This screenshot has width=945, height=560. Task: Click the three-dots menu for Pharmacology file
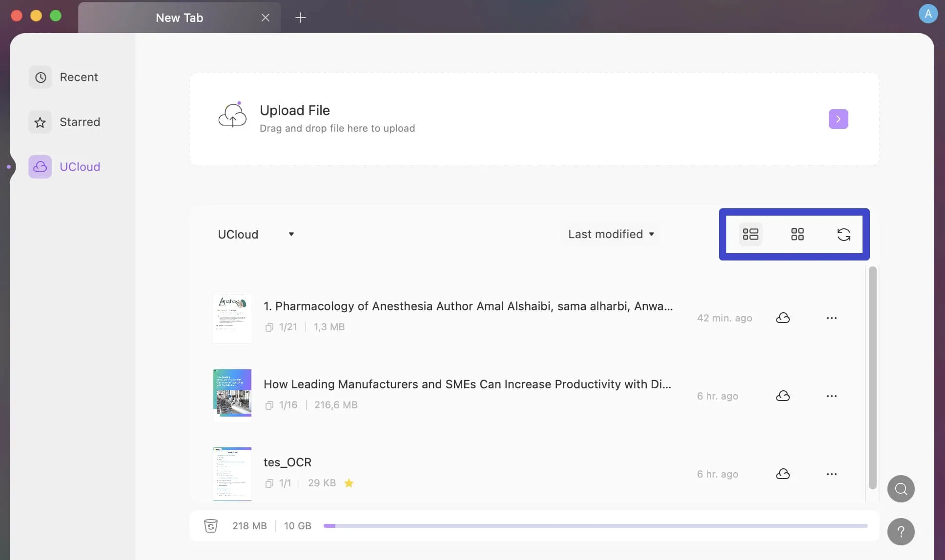tap(831, 318)
